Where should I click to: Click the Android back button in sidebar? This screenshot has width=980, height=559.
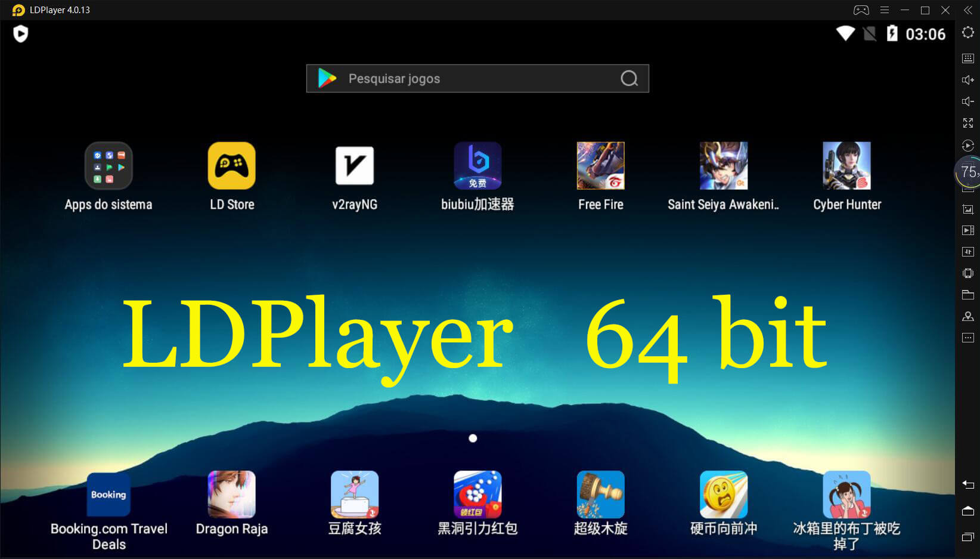(x=968, y=484)
